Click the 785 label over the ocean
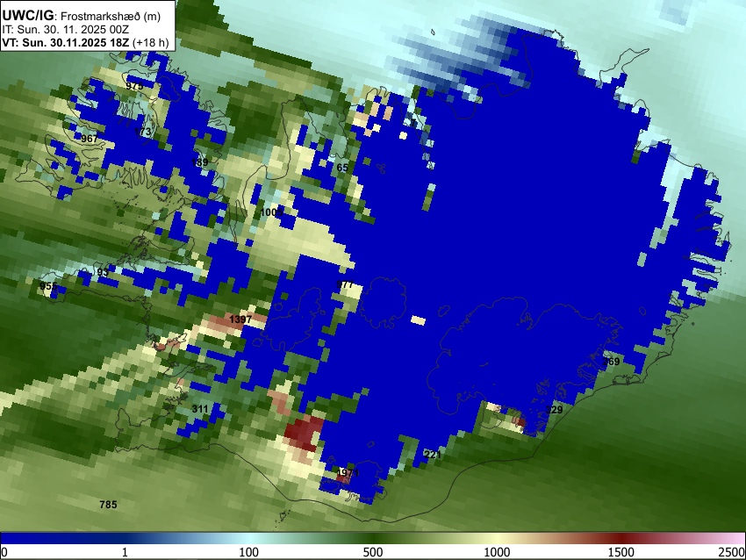 108,505
